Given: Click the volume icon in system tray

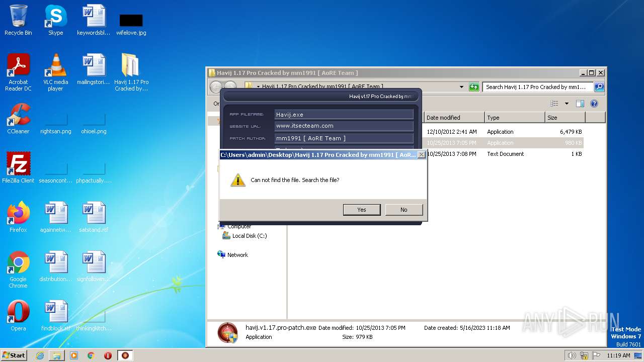Looking at the screenshot, I should [572, 355].
